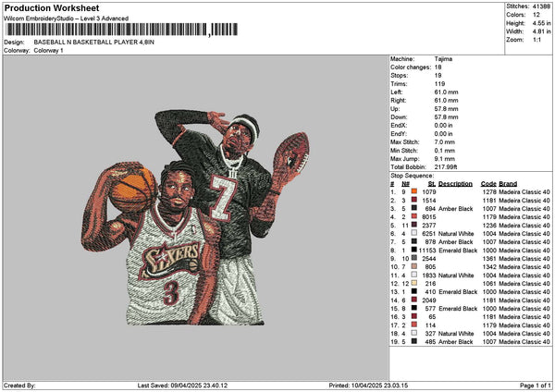The image size is (555, 392).
Task: Click the white swatch in stop row 6
Action: click(413, 233)
